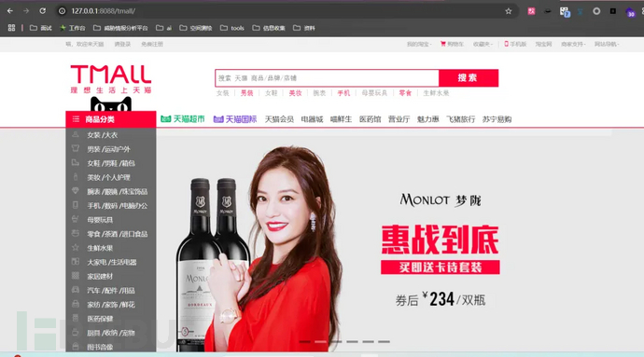Open the browser apps grid icon

(x=11, y=28)
